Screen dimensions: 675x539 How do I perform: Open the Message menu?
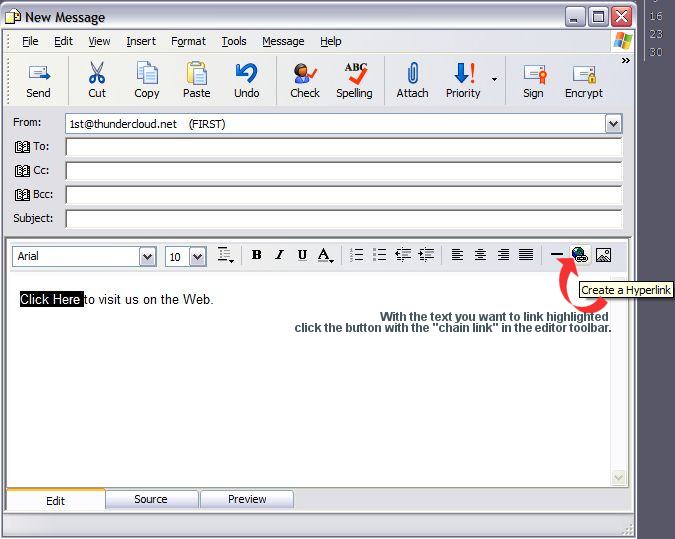pyautogui.click(x=283, y=41)
